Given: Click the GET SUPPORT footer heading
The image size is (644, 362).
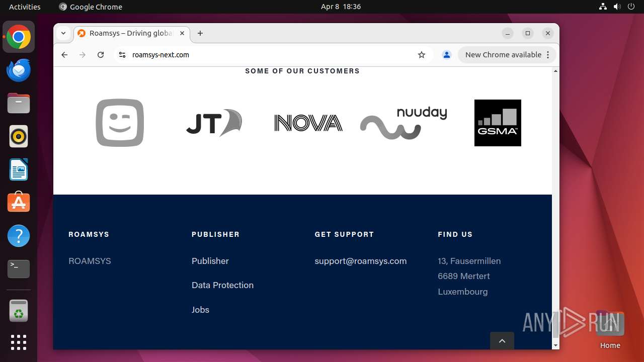Looking at the screenshot, I should pos(344,234).
